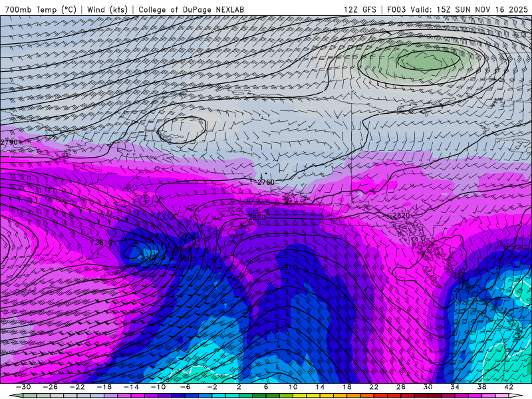Click the '18' temperature scale label
Image resolution: width=532 pixels, height=399 pixels.
point(346,387)
